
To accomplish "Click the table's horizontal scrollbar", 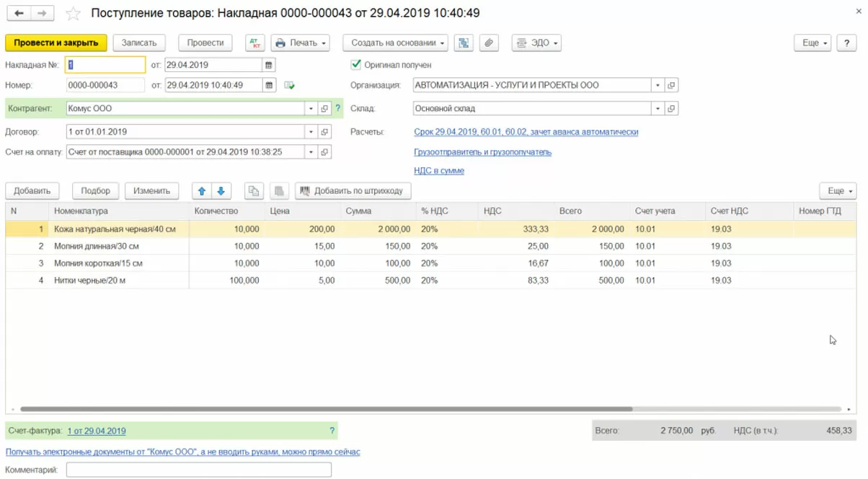I will click(x=324, y=409).
